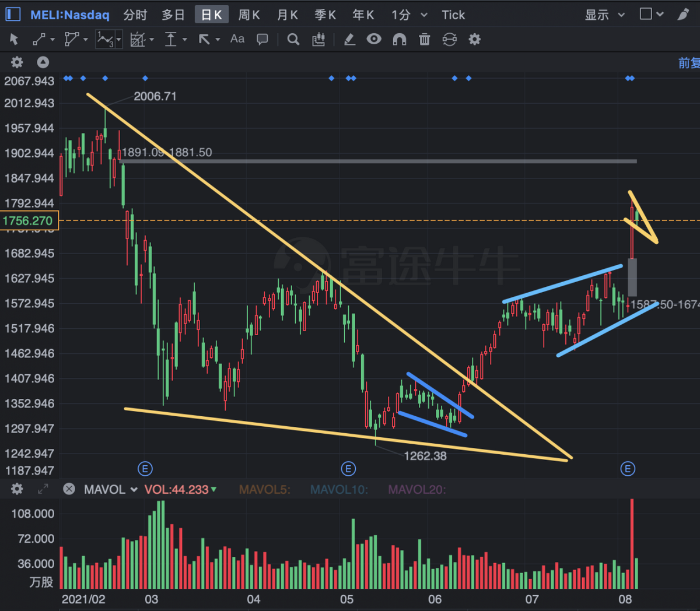Select the grid measurement drawing tool
The height and width of the screenshot is (611, 700).
point(137,39)
